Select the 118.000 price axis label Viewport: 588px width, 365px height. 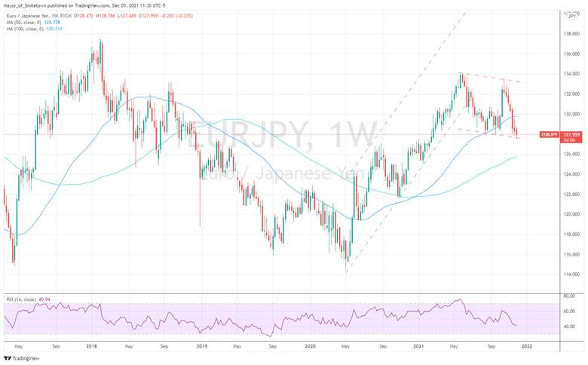571,234
